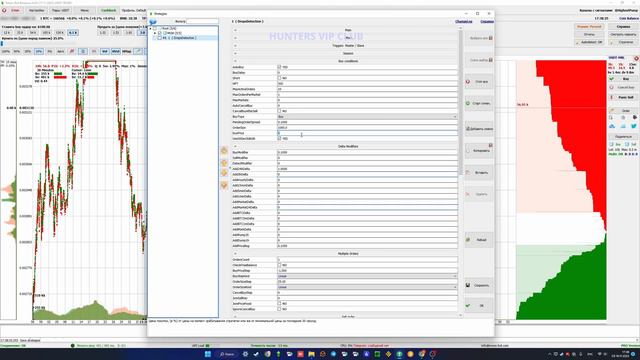Image resolution: width=640 pixels, height=360 pixels.
Task: Open Настройки in the main window
Action: point(37,10)
